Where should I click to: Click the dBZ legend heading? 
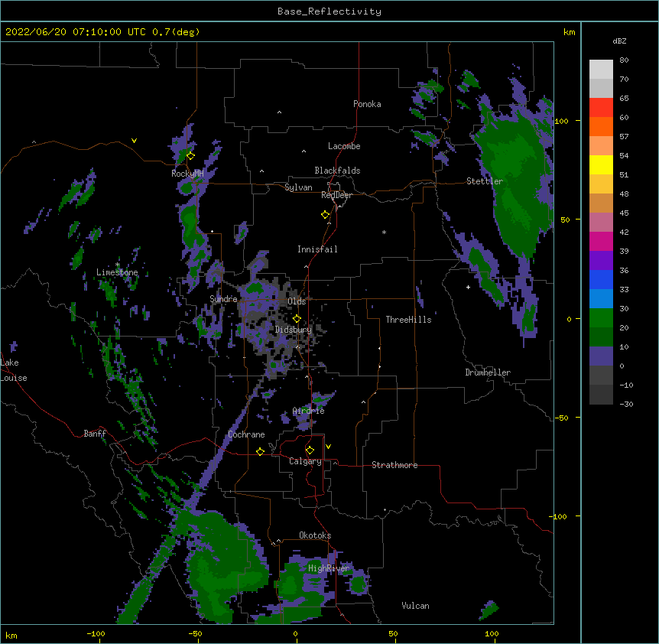coord(619,41)
